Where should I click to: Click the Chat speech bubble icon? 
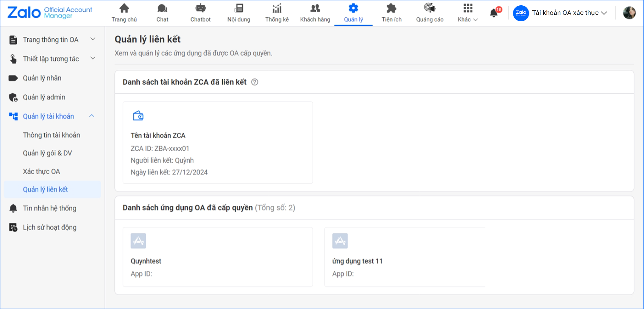(162, 8)
